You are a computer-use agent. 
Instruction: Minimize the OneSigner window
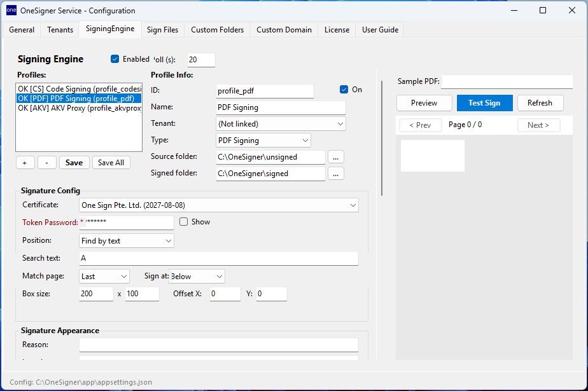pyautogui.click(x=514, y=10)
